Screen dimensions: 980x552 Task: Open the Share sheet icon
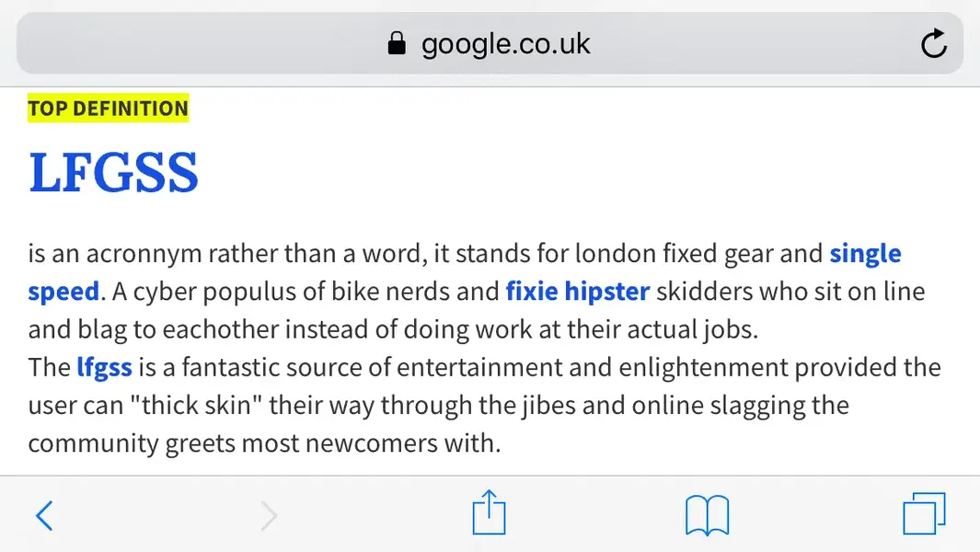pos(489,512)
